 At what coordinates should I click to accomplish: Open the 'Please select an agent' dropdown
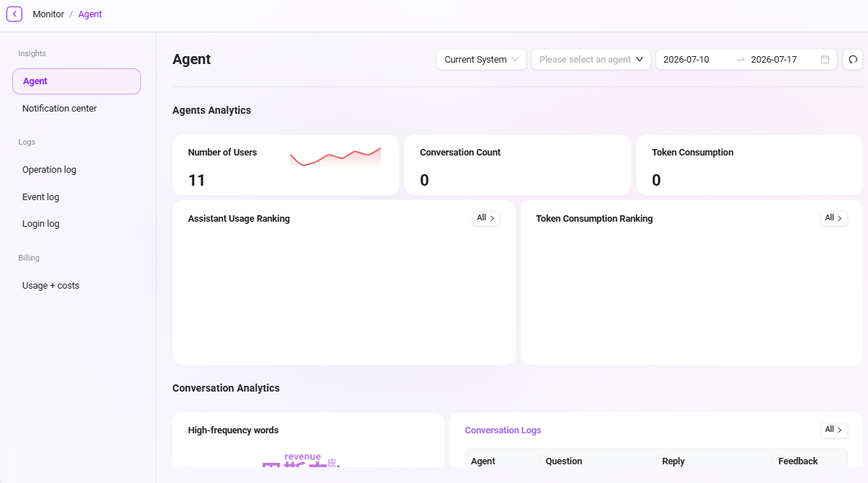click(591, 60)
